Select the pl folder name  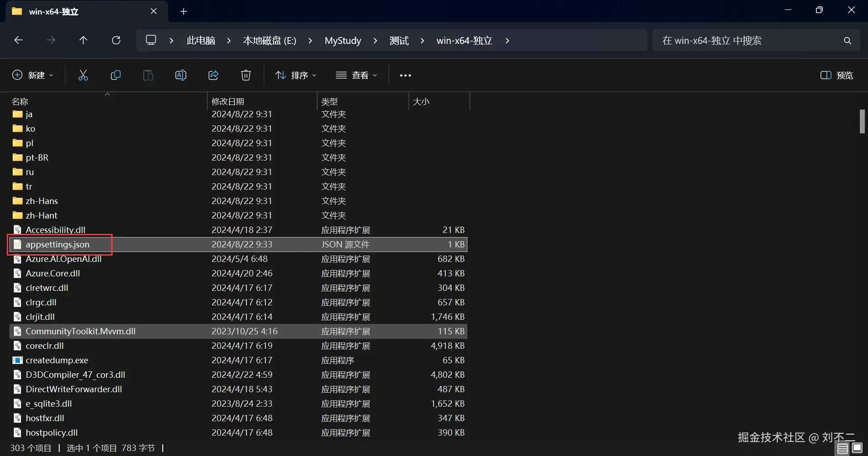click(29, 143)
